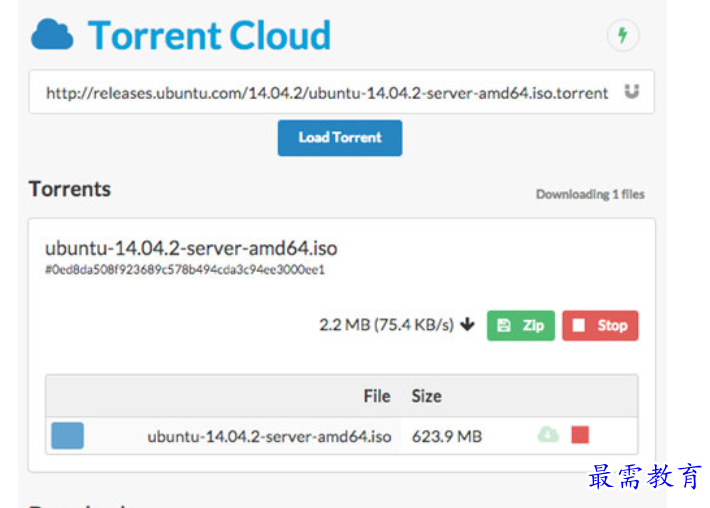Screen dimensions: 710x508
Task: Click the green cloud download icon in the file row
Action: [x=548, y=435]
